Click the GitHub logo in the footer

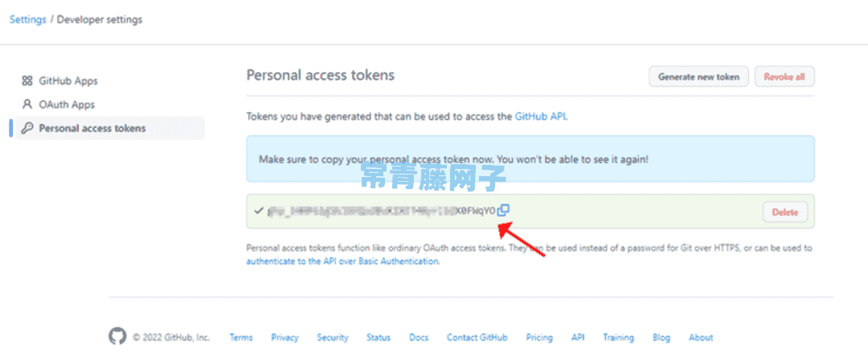point(117,337)
